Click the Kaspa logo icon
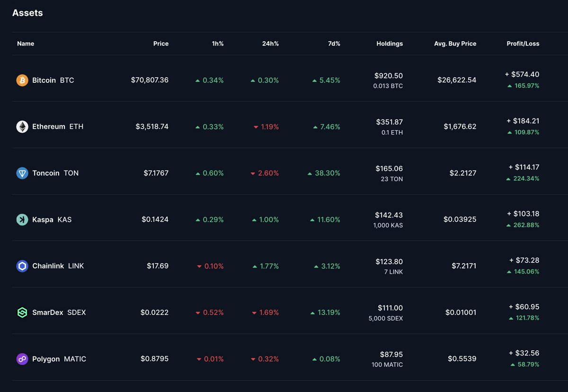The image size is (568, 392). click(x=22, y=220)
